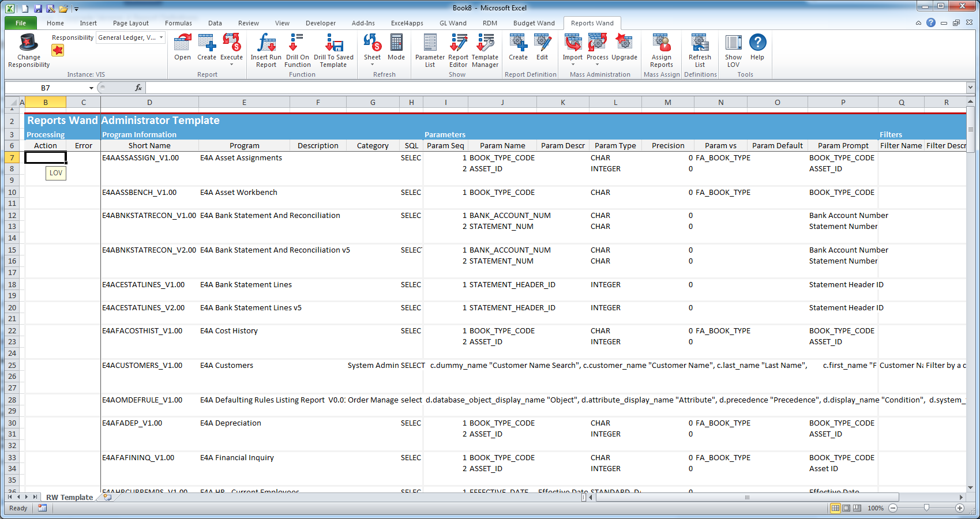Click the 100% zoom level
This screenshot has width=980, height=519.
[x=876, y=508]
